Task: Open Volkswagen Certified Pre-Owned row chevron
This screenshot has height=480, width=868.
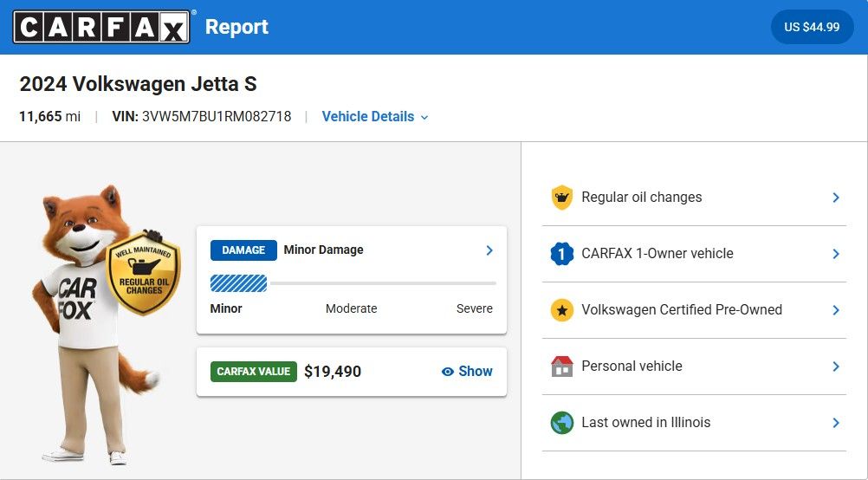Action: 836,310
